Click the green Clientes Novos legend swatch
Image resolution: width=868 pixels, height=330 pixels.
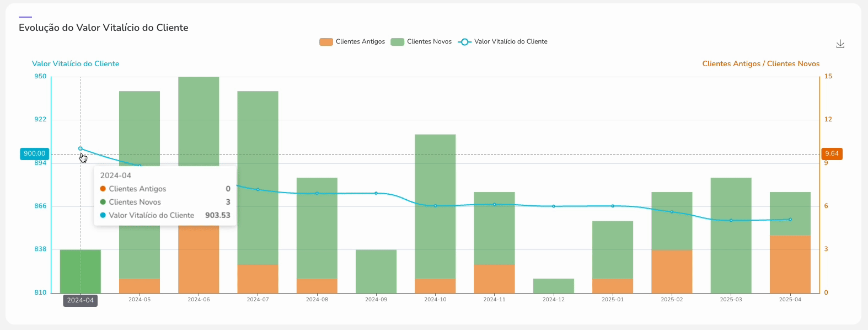(397, 42)
